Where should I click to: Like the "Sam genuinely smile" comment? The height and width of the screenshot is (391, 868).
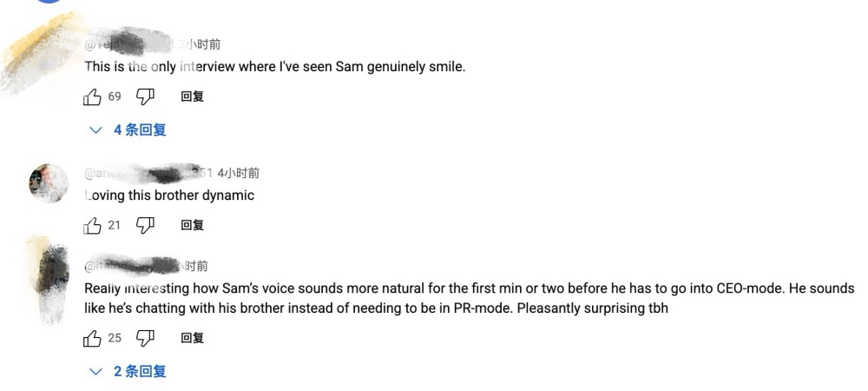click(92, 96)
